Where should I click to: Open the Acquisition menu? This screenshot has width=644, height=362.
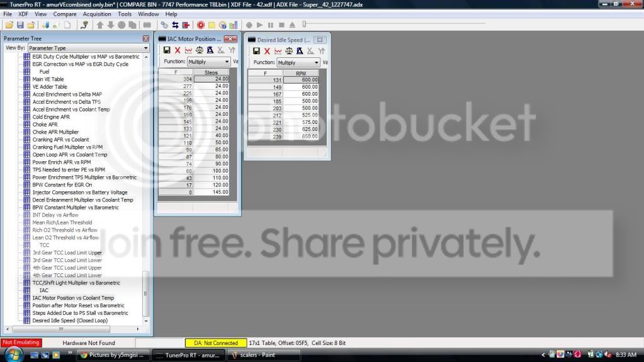click(x=97, y=14)
